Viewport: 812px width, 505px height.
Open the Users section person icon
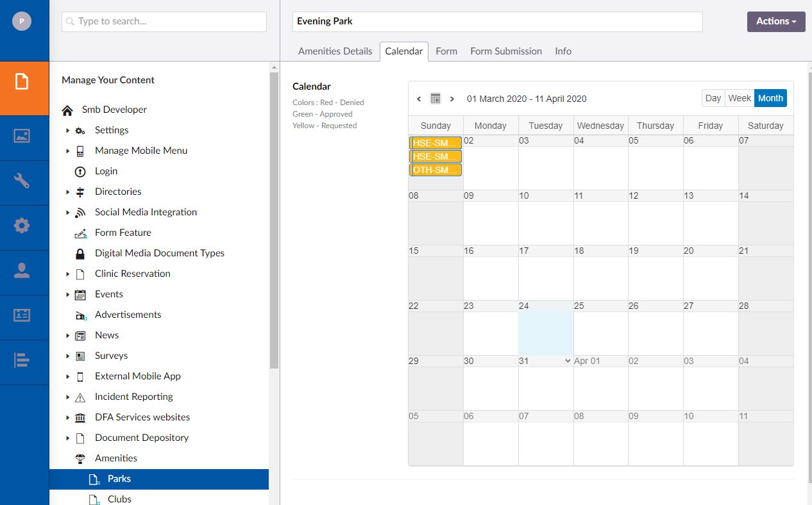pos(22,270)
